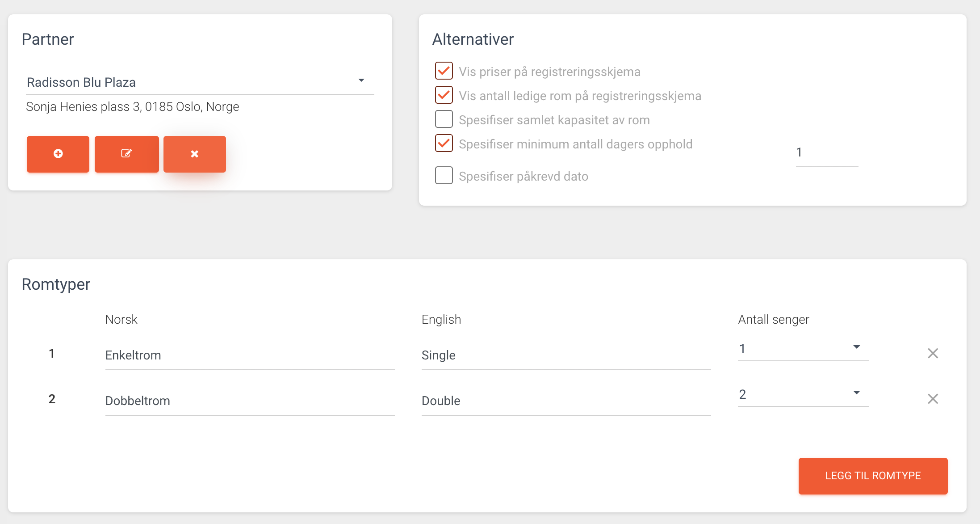This screenshot has width=980, height=524.
Task: Uncheck Vis priser på registreringsskjema
Action: pyautogui.click(x=444, y=71)
